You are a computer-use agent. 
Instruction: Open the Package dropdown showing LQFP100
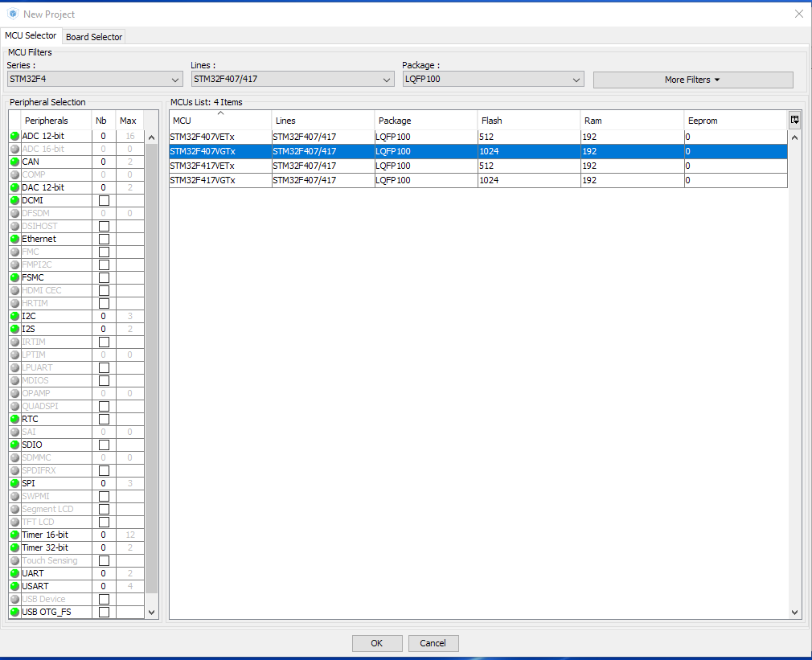pos(493,80)
